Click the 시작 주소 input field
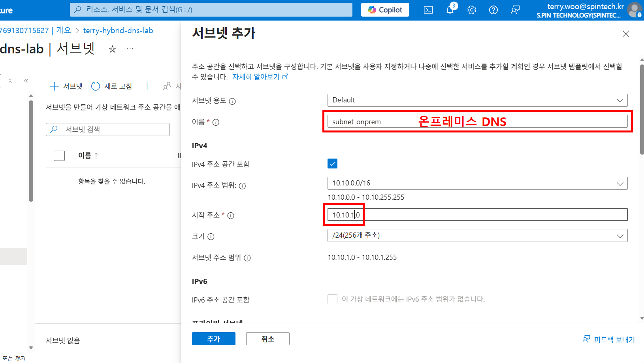The image size is (644, 363). [477, 215]
